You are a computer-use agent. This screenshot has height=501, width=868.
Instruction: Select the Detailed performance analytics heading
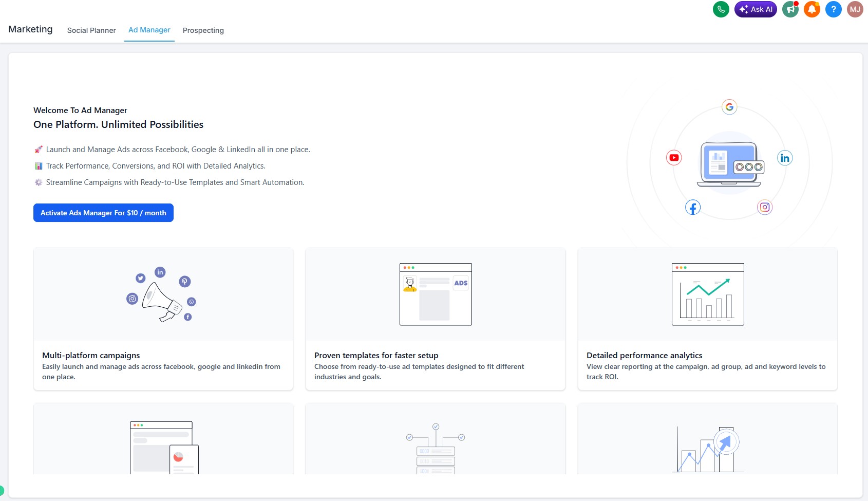tap(645, 356)
